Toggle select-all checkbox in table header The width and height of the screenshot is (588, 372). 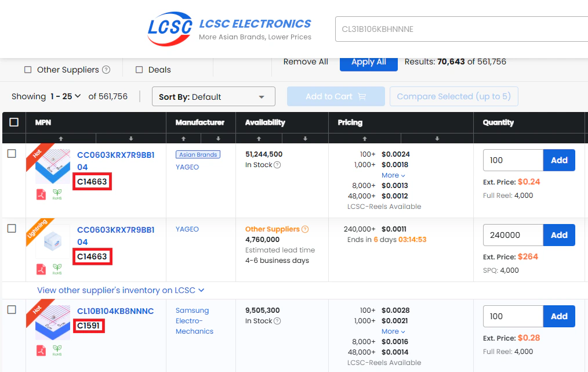(14, 122)
